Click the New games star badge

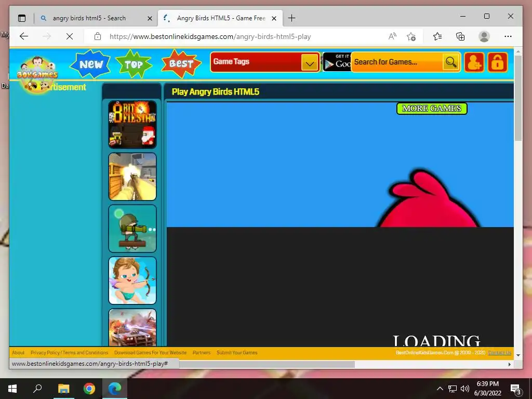click(x=90, y=64)
